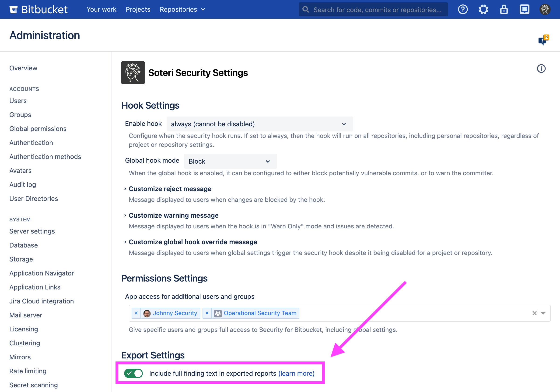
Task: Open your profile avatar menu
Action: pos(545,9)
